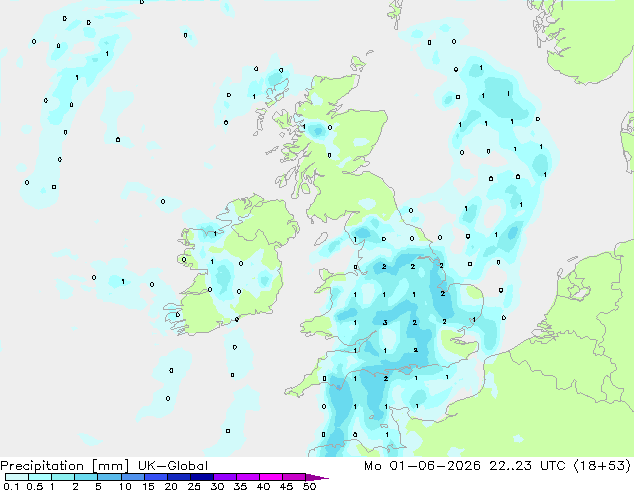Image resolution: width=634 pixels, height=490 pixels.
Task: Click the '35' legend scale label
Action: pyautogui.click(x=240, y=486)
